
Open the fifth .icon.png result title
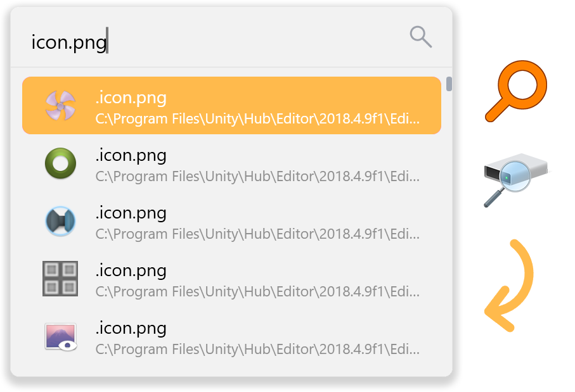[131, 328]
